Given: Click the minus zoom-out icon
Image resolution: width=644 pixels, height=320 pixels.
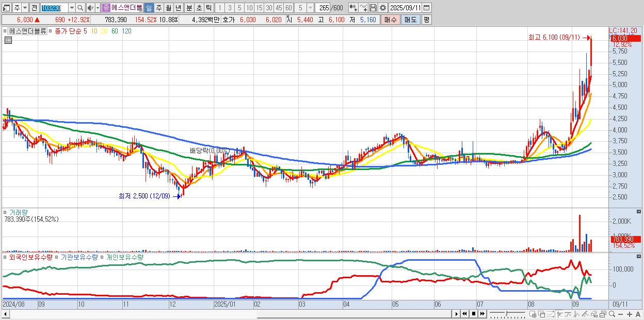Looking at the screenshot, I should pyautogui.click(x=621, y=314).
